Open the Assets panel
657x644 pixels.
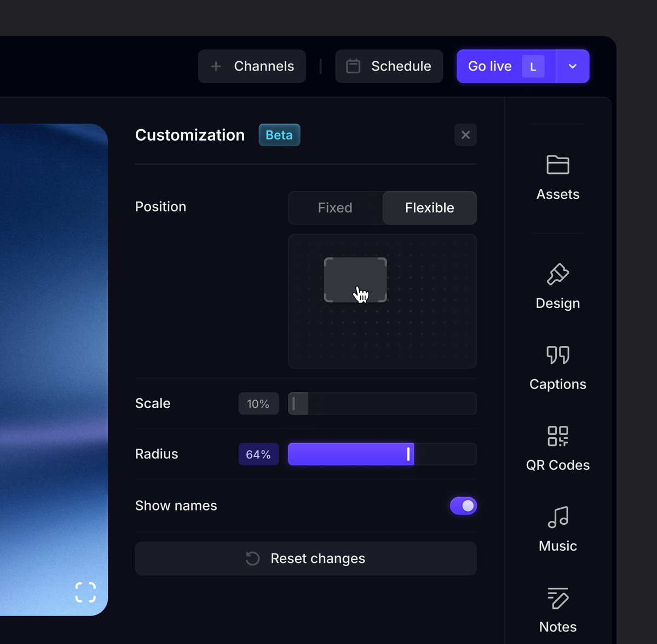(x=557, y=178)
